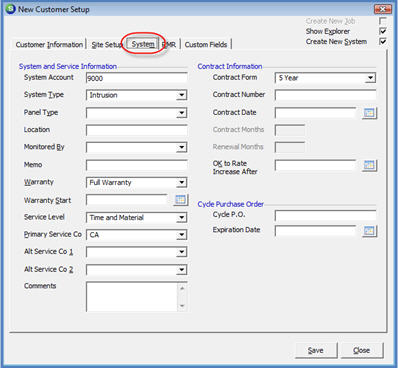Close the New Customer Setup window

382,9
